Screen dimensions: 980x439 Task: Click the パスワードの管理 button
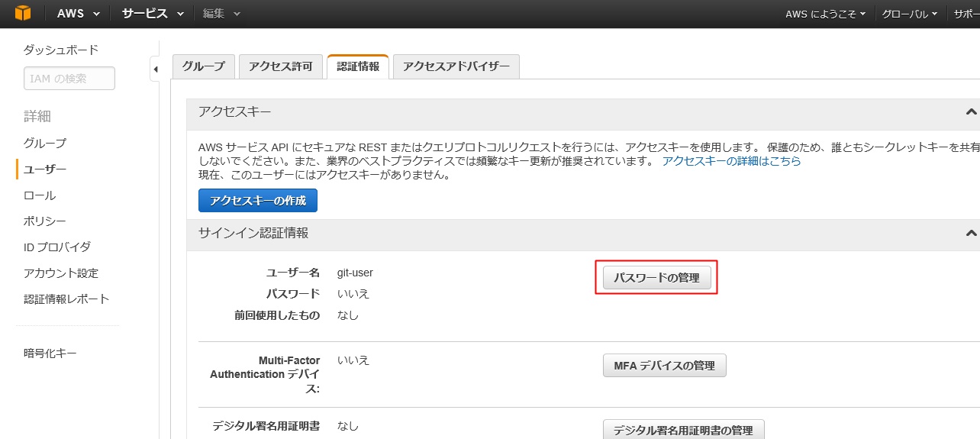(x=656, y=278)
